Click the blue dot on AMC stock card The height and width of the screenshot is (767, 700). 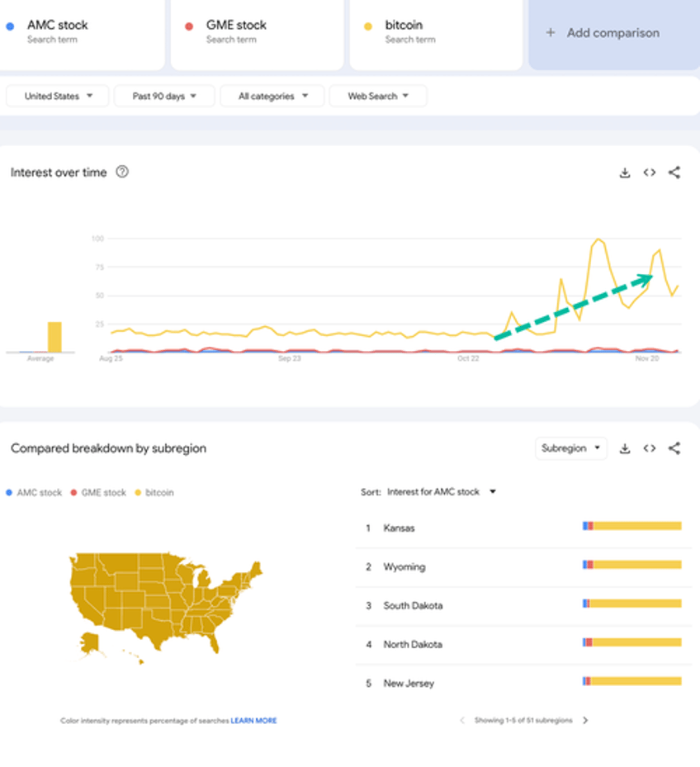(x=10, y=26)
